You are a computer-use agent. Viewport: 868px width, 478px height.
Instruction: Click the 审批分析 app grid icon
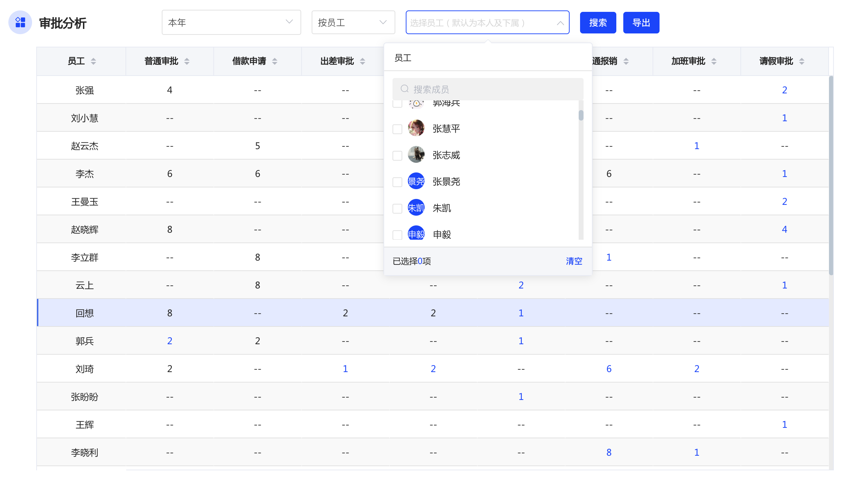pos(20,23)
